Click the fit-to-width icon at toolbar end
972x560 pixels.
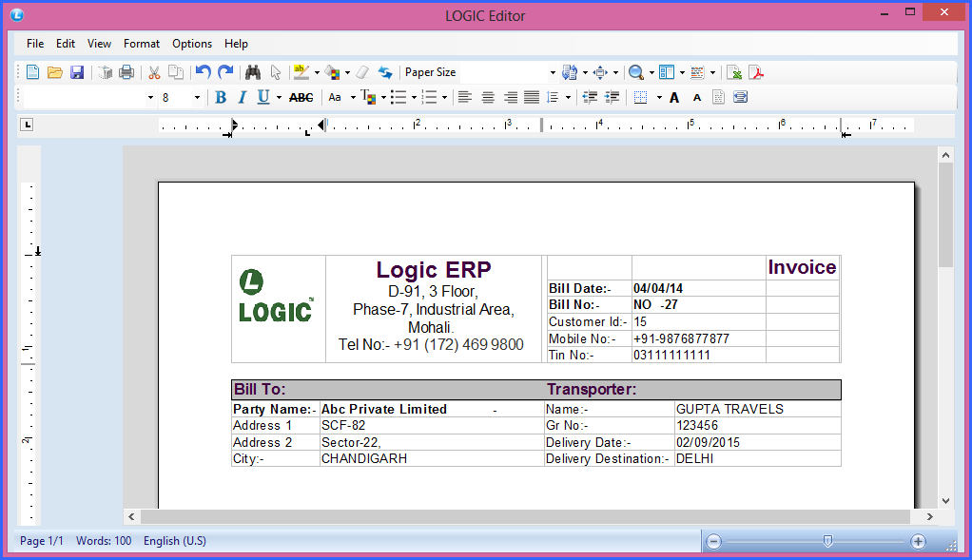point(740,97)
